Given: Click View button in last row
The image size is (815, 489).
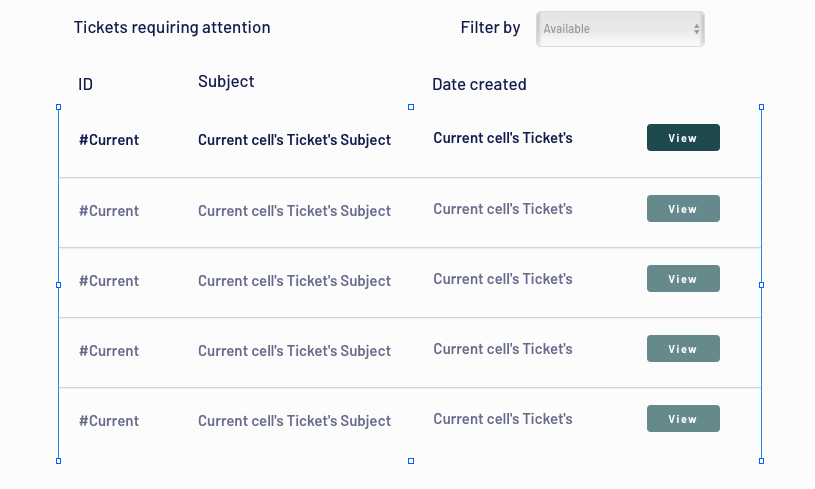Looking at the screenshot, I should point(683,419).
